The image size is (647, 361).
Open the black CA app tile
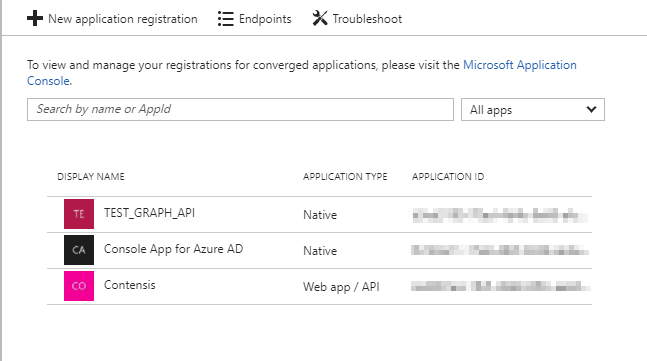point(79,250)
